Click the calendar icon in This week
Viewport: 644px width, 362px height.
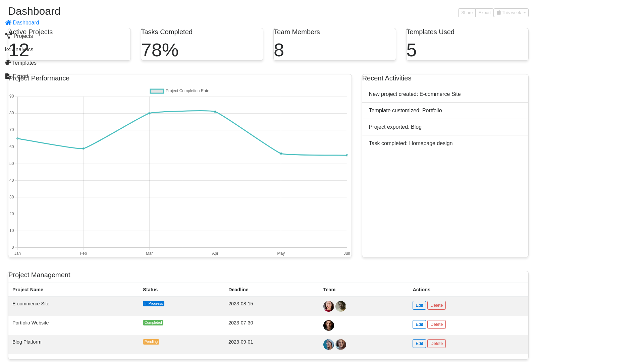click(x=499, y=13)
